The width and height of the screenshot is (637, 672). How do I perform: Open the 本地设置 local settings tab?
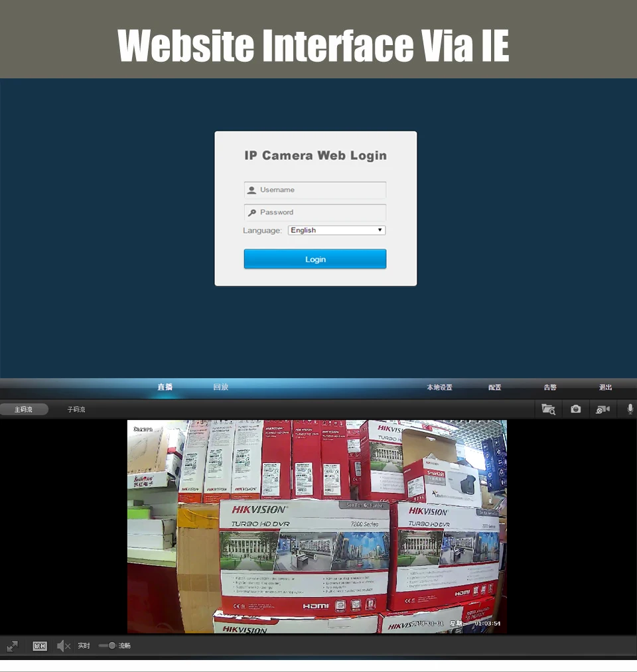tap(439, 387)
